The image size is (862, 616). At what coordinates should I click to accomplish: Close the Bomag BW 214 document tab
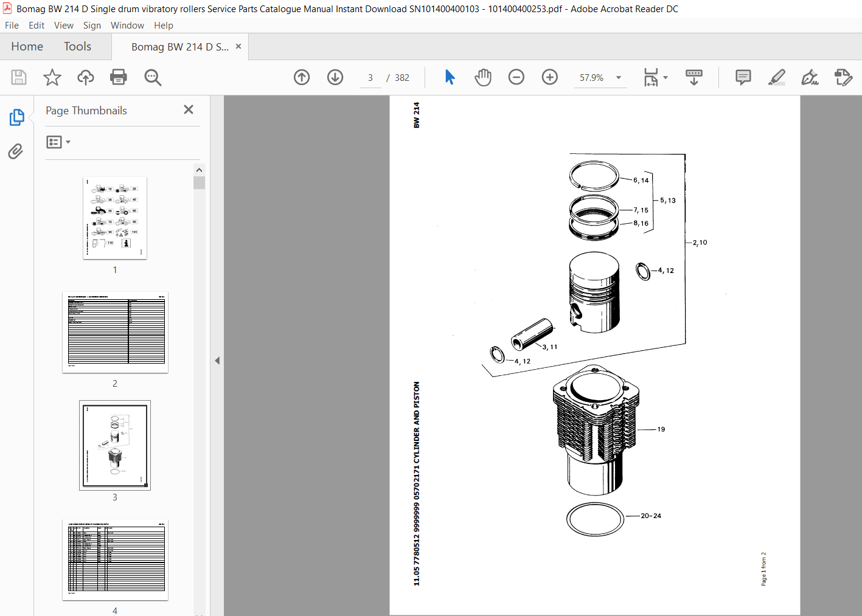coord(238,46)
